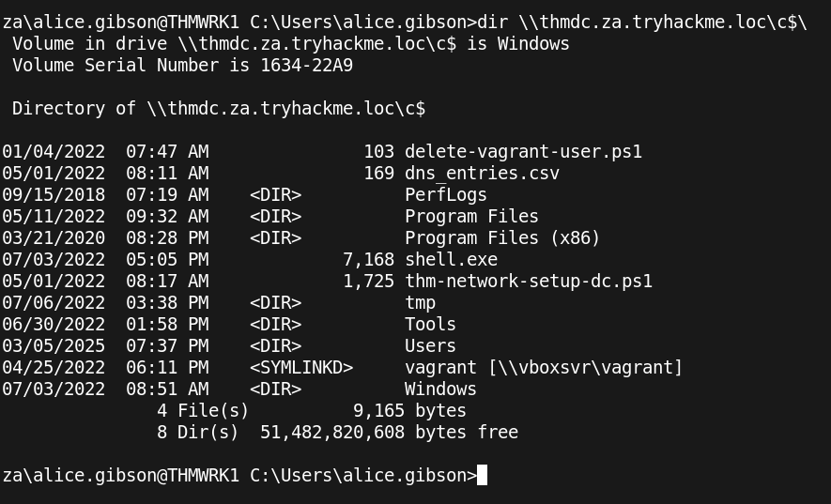This screenshot has height=504, width=831.
Task: Click the dir command in first line
Action: [x=492, y=23]
